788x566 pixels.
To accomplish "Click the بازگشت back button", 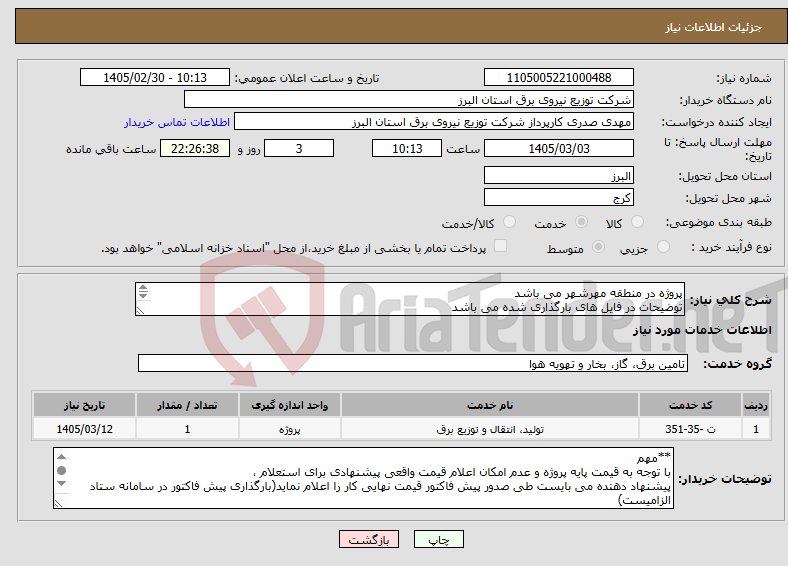I will (x=369, y=539).
